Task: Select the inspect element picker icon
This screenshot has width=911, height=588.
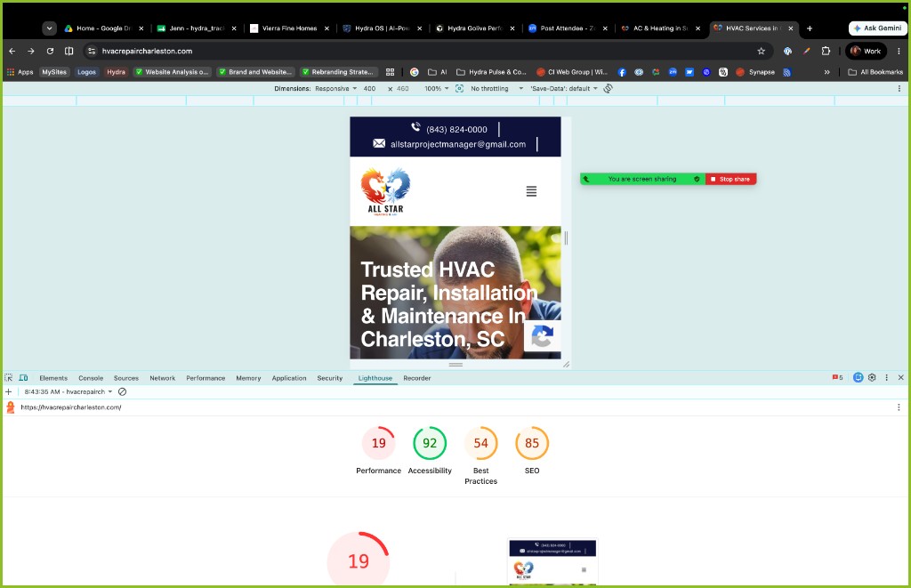Action: click(x=8, y=378)
